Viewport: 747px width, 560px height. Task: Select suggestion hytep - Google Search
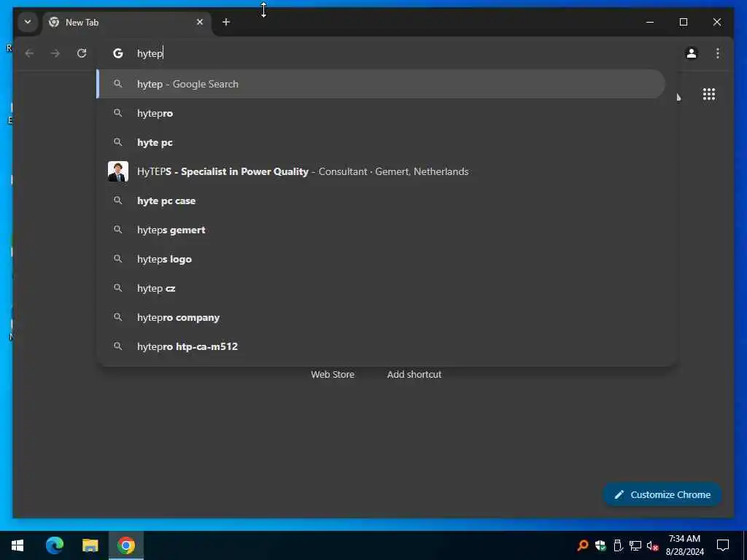380,84
